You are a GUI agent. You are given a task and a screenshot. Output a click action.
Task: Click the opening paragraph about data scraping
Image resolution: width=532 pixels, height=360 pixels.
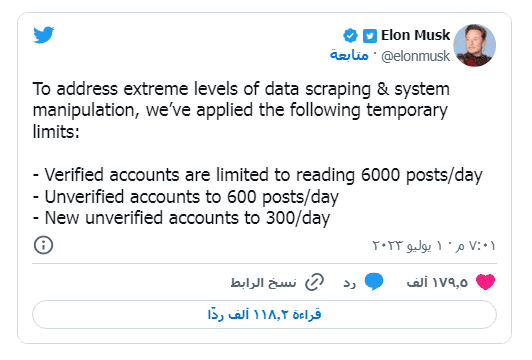point(241,110)
